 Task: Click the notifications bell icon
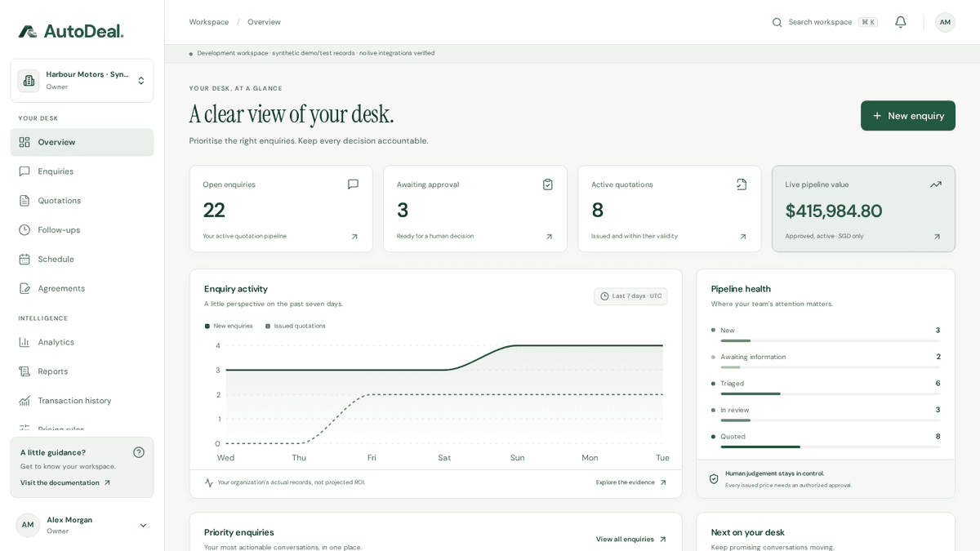(901, 22)
